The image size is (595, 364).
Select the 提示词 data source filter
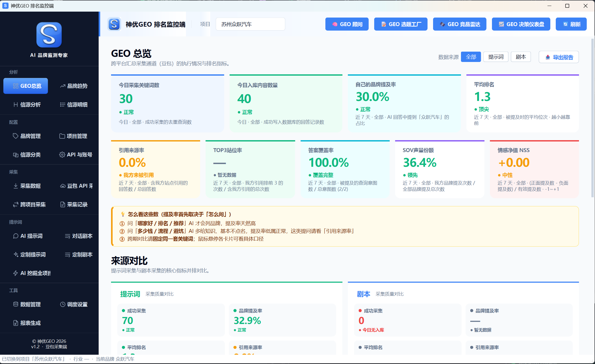496,57
